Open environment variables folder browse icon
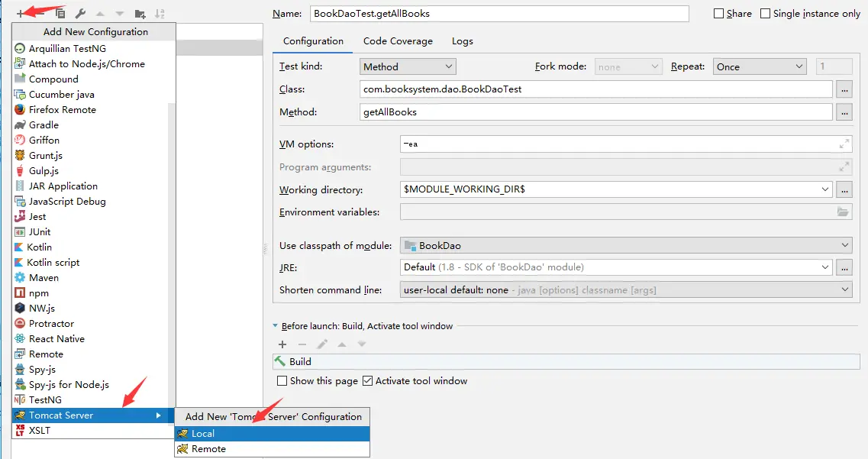This screenshot has width=868, height=459. pyautogui.click(x=843, y=212)
